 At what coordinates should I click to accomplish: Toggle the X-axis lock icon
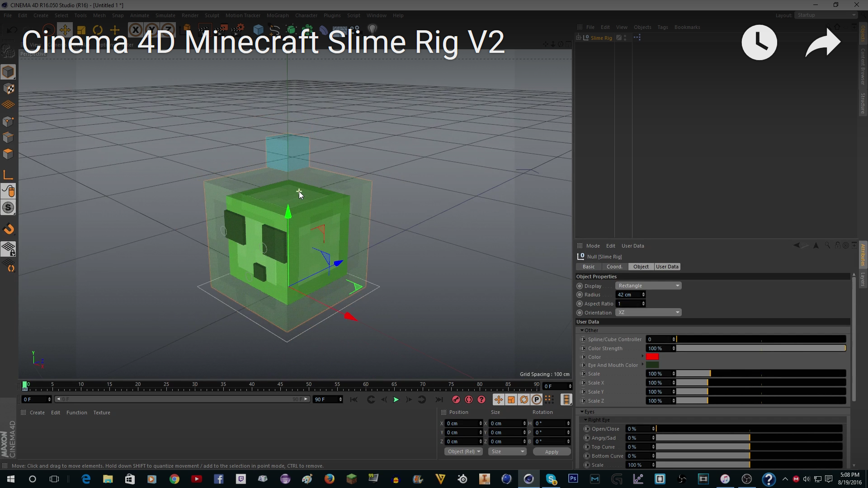pos(135,30)
